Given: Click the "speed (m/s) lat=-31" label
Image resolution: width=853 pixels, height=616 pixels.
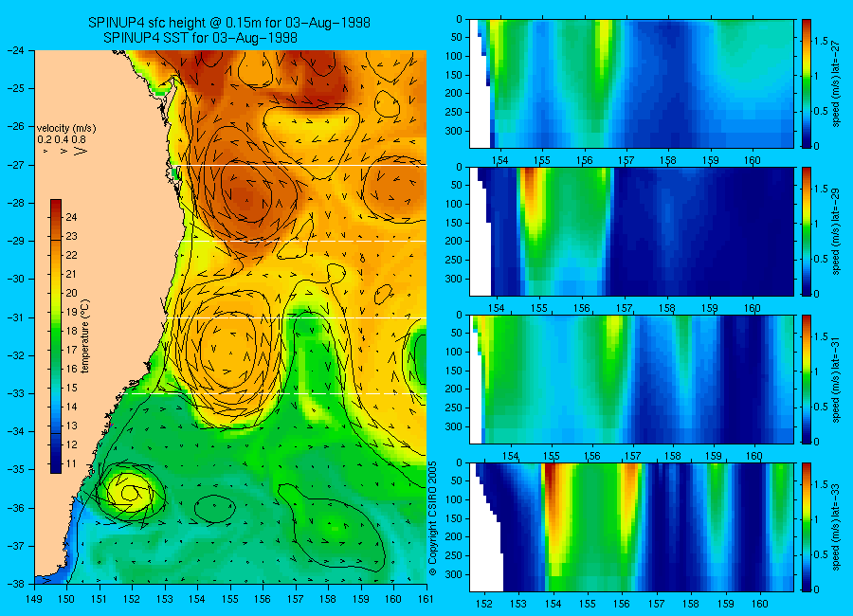Looking at the screenshot, I should coord(836,379).
